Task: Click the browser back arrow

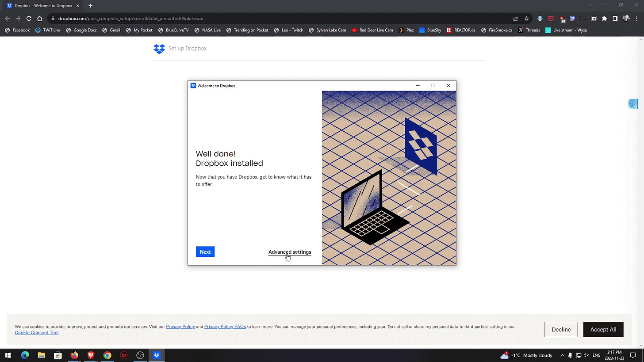Action: pos(7,19)
